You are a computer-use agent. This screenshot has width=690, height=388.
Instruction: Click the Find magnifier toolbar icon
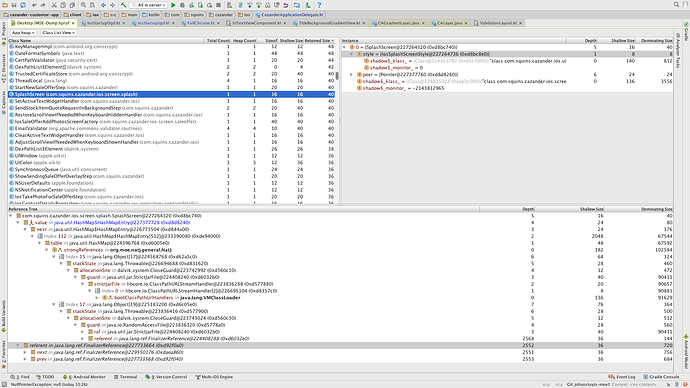(x=83, y=5)
